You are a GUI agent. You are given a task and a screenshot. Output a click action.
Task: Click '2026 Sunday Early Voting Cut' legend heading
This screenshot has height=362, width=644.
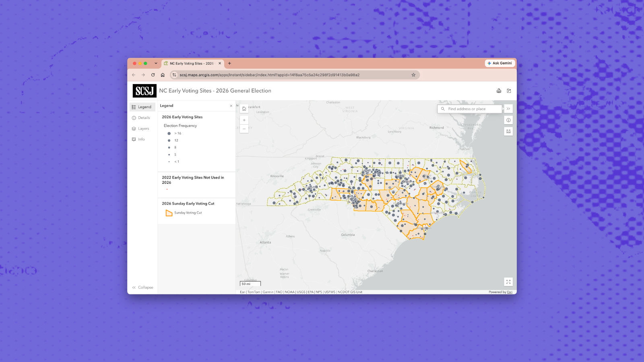[x=188, y=204]
